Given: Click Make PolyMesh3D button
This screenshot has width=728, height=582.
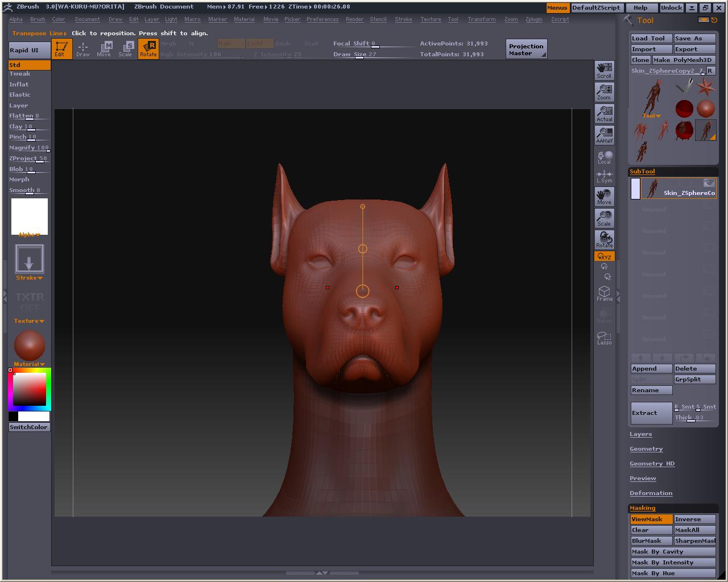Looking at the screenshot, I should pos(684,60).
